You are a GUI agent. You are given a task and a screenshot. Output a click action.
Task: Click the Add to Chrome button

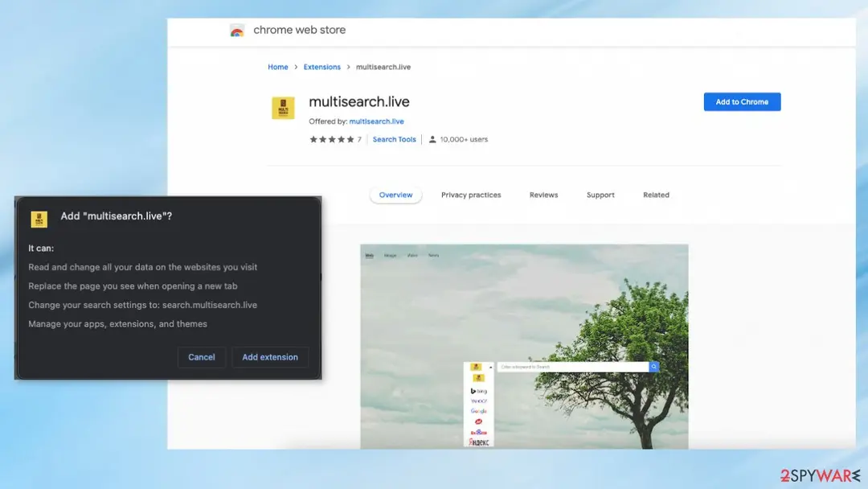[742, 102]
